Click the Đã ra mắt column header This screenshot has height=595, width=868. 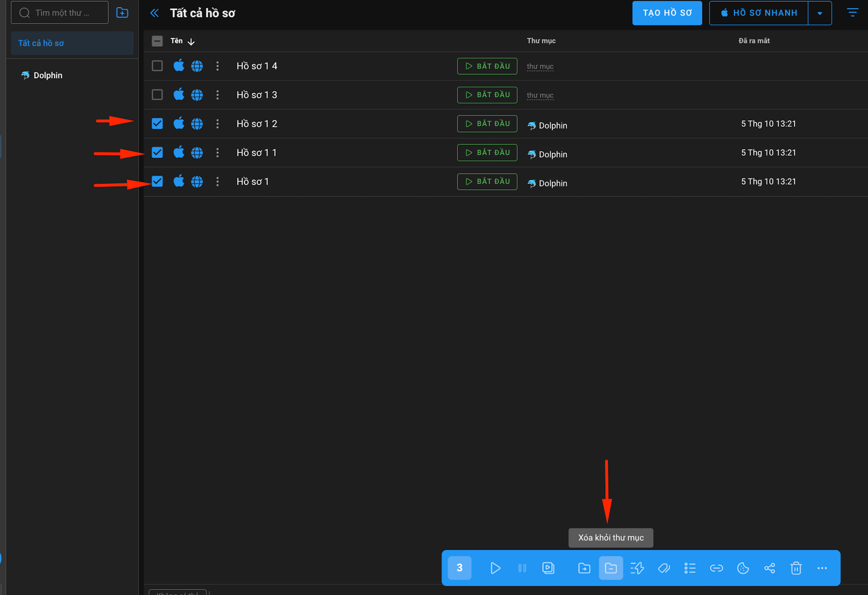(754, 41)
